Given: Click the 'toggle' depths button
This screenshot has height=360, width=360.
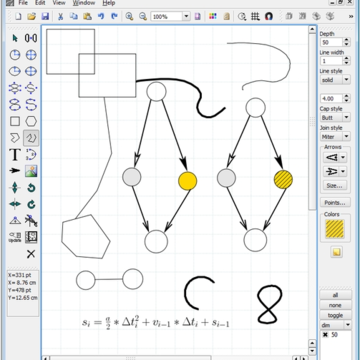Looking at the screenshot, I should [335, 315].
